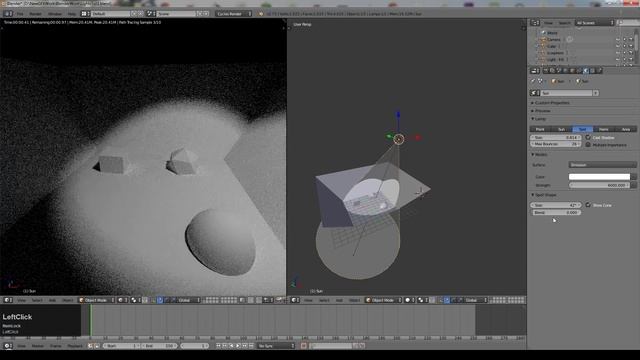The image size is (640, 360).
Task: Open the outliner editor type selector
Action: pos(535,23)
